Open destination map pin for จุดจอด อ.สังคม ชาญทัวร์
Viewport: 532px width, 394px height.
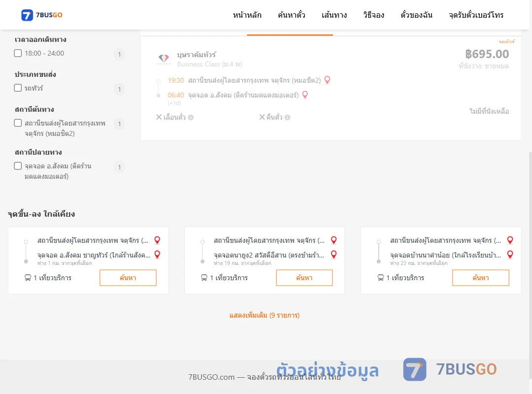tap(157, 255)
